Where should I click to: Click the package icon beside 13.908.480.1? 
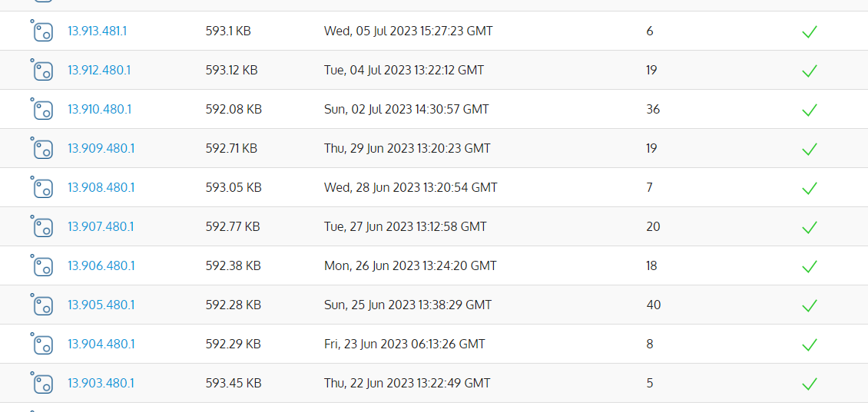[41, 187]
